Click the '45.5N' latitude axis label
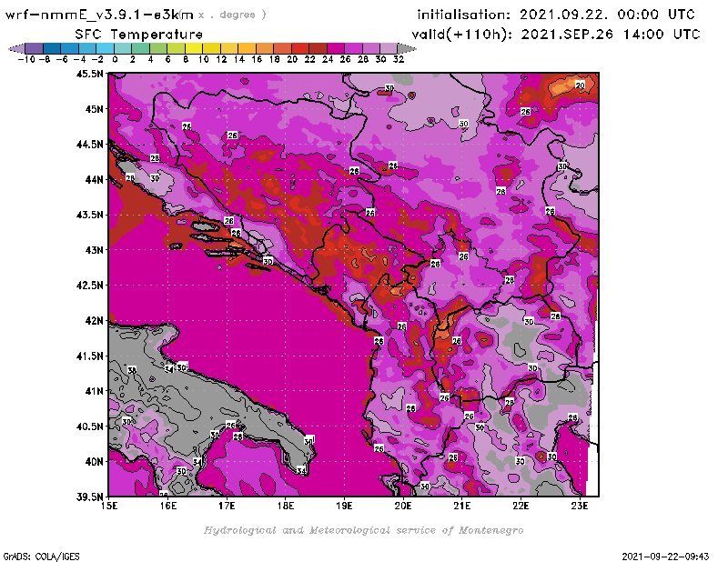The image size is (728, 562). [89, 74]
